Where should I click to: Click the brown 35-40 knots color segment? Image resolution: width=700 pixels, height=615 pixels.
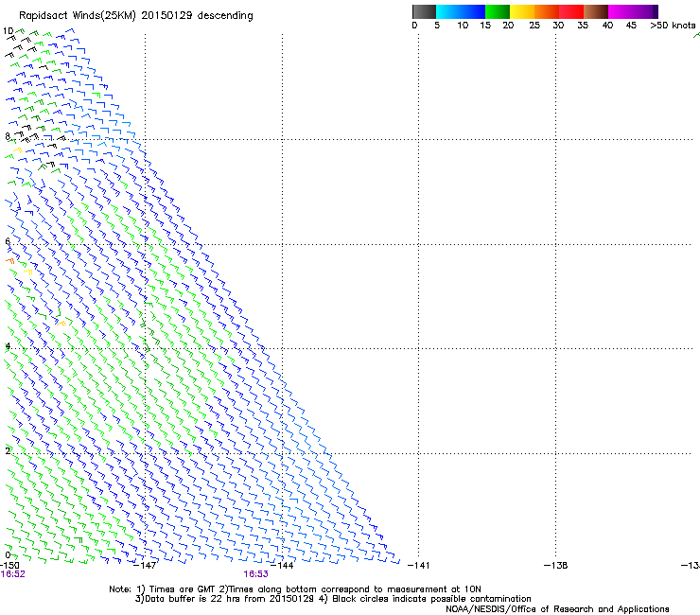(x=596, y=11)
